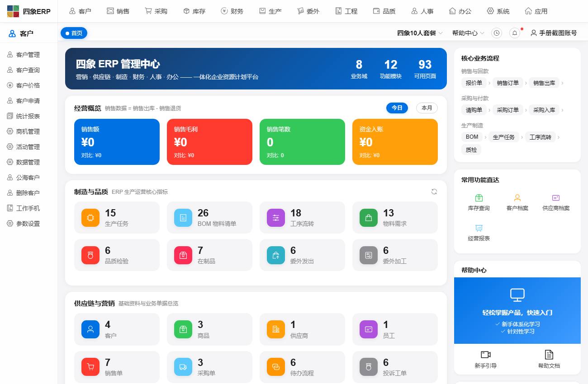Image resolution: width=588 pixels, height=384 pixels.
Task: Click the 在制品 pink box icon
Action: tap(183, 255)
